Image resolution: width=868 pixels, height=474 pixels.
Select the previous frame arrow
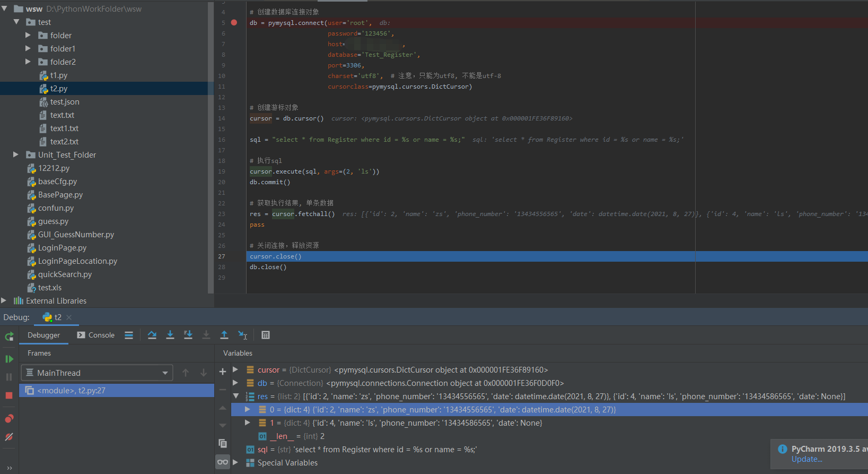click(186, 373)
